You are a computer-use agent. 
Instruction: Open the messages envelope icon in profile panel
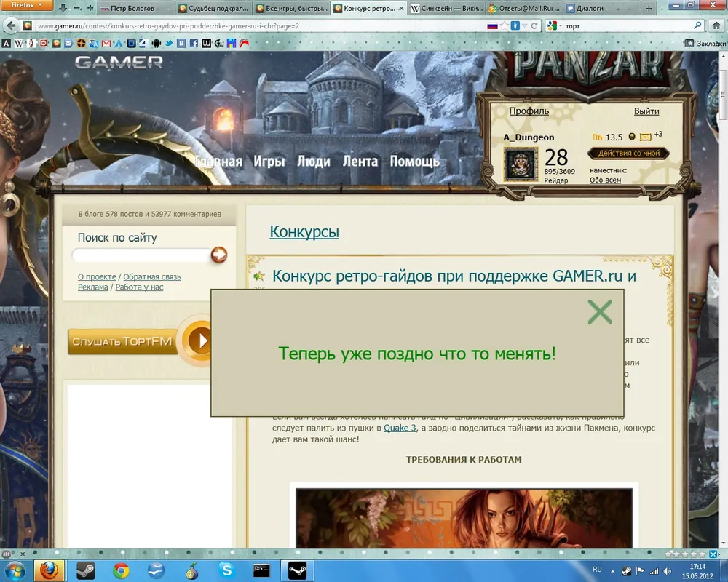pos(645,137)
